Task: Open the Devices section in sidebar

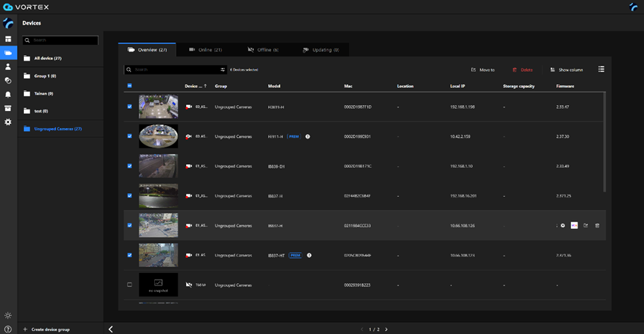Action: coord(8,53)
